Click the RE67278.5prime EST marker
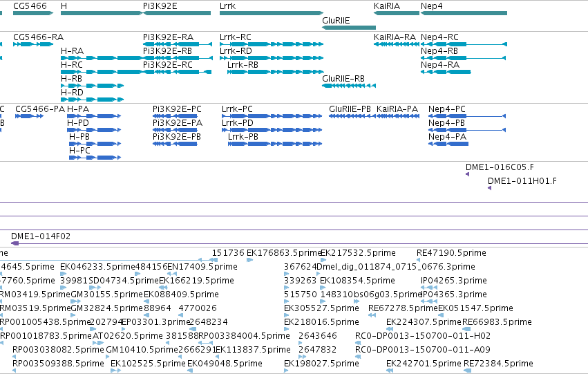The width and height of the screenshot is (588, 374). 372,315
